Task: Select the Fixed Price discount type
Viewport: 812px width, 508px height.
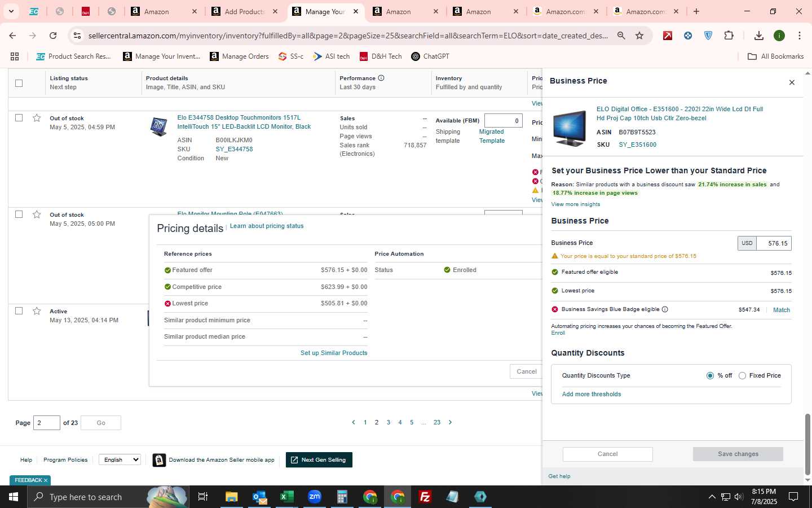Action: (x=742, y=375)
